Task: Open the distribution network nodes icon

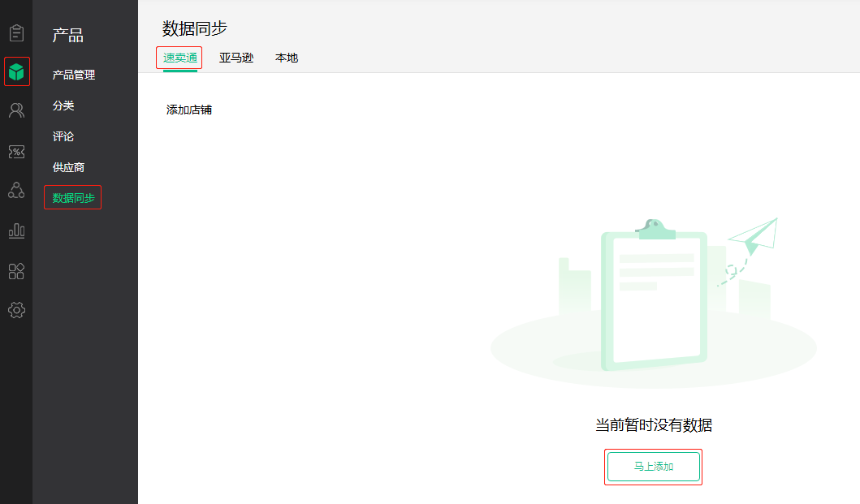Action: pos(16,190)
